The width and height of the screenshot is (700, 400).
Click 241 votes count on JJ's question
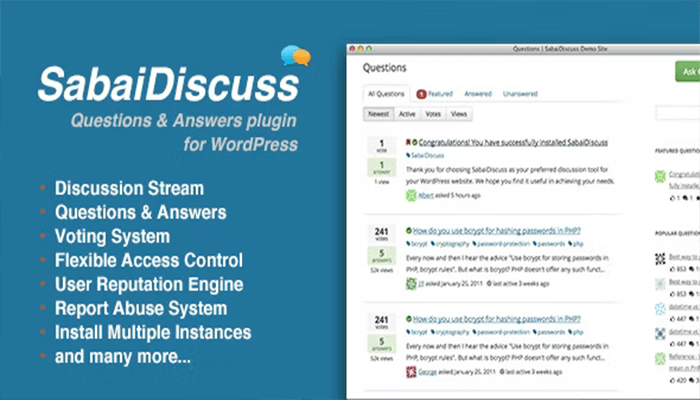point(381,234)
